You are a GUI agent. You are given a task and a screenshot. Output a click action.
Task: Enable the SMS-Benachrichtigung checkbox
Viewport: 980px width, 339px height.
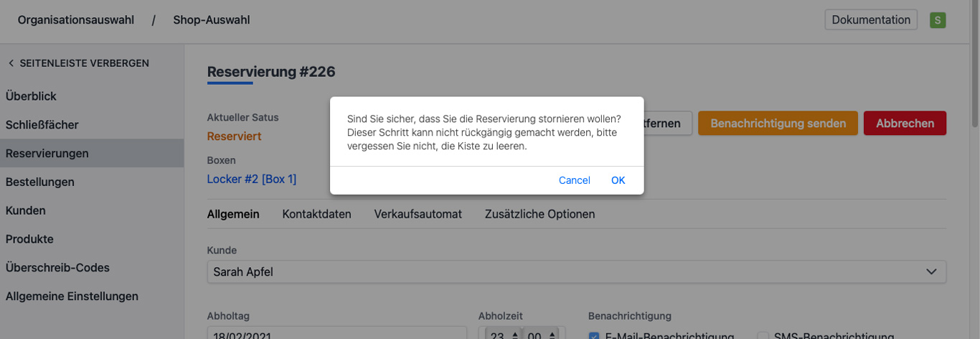tap(763, 335)
